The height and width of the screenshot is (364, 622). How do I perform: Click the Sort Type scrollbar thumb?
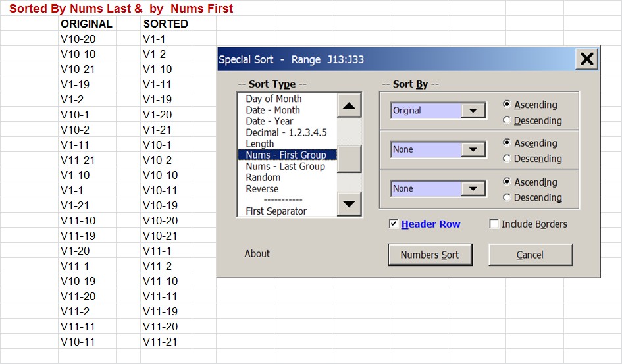349,159
